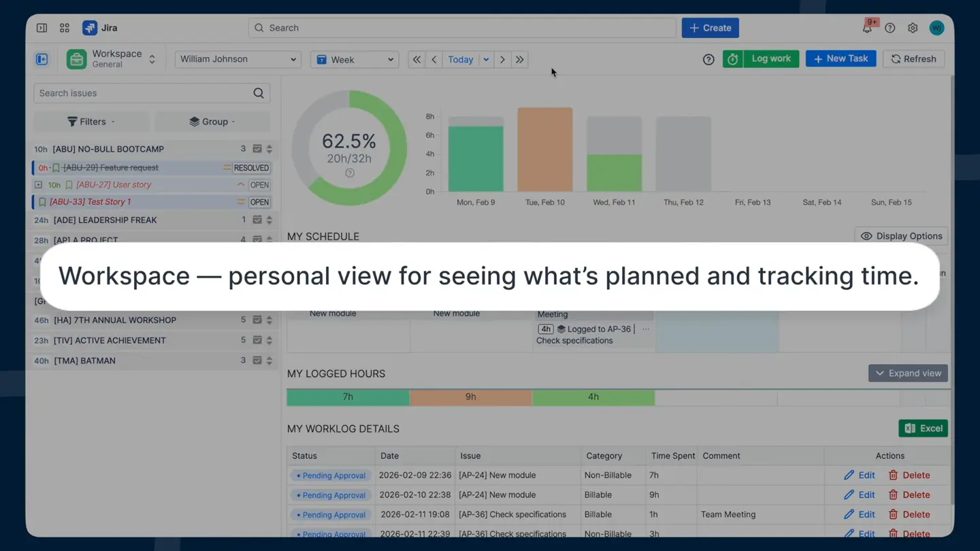
Task: Refresh the workspace view
Action: pyautogui.click(x=914, y=59)
